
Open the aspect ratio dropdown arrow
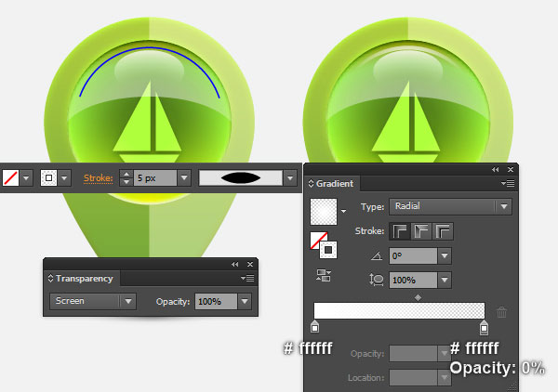click(x=445, y=280)
